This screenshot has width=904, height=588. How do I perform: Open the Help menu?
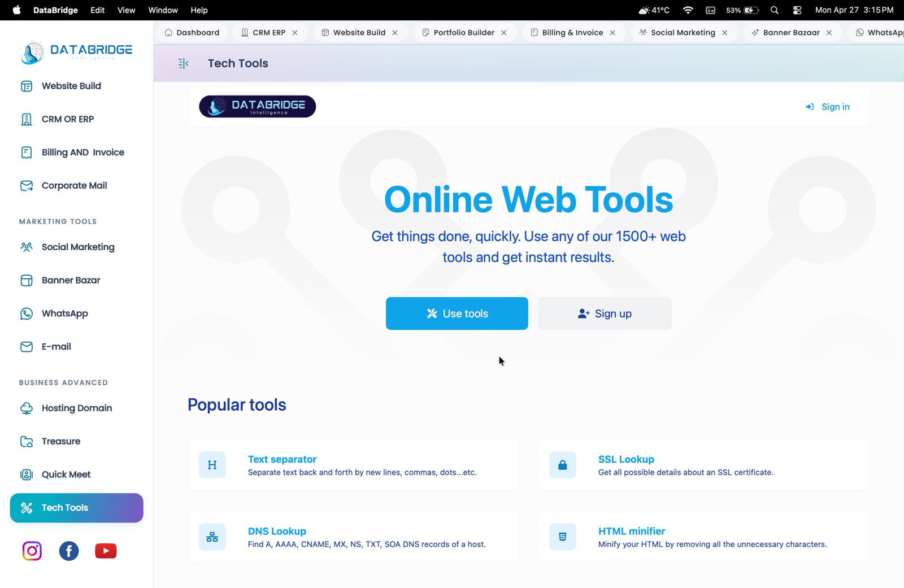click(199, 10)
